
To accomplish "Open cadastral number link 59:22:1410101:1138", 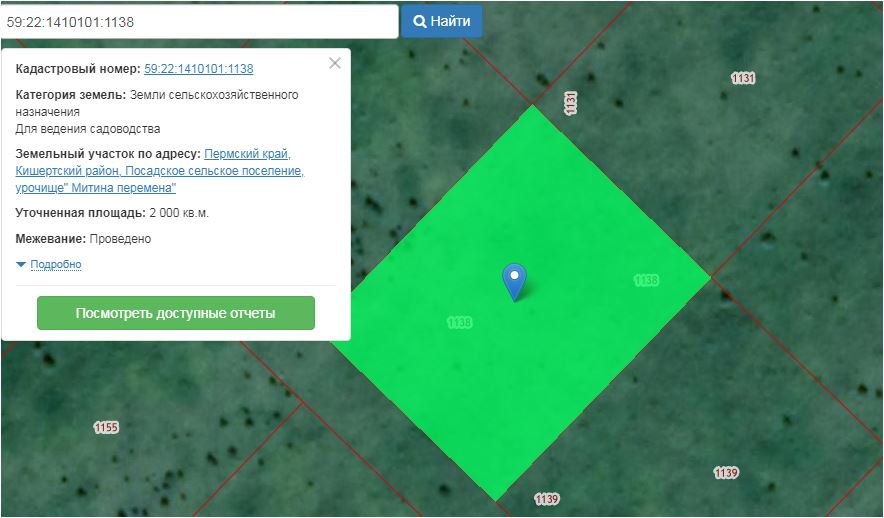I will point(198,69).
